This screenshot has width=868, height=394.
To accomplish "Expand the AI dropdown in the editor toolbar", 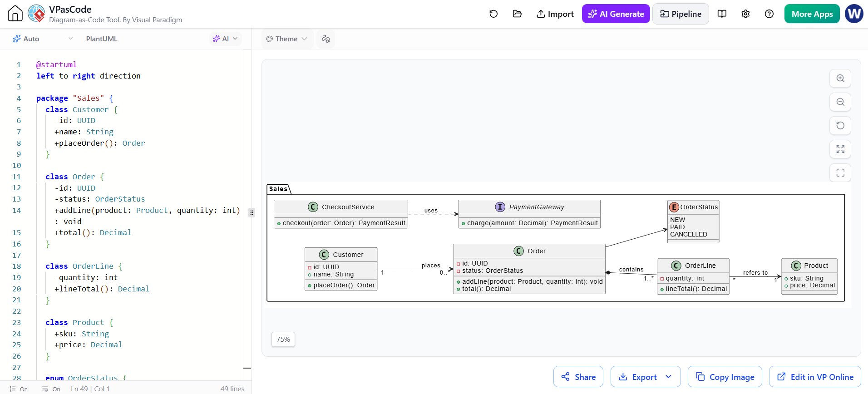I will (x=225, y=39).
